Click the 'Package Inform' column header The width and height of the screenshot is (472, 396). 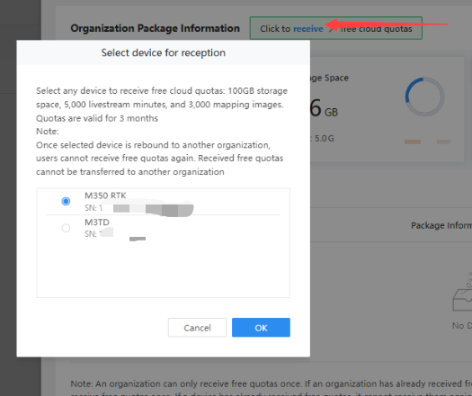[x=441, y=225]
